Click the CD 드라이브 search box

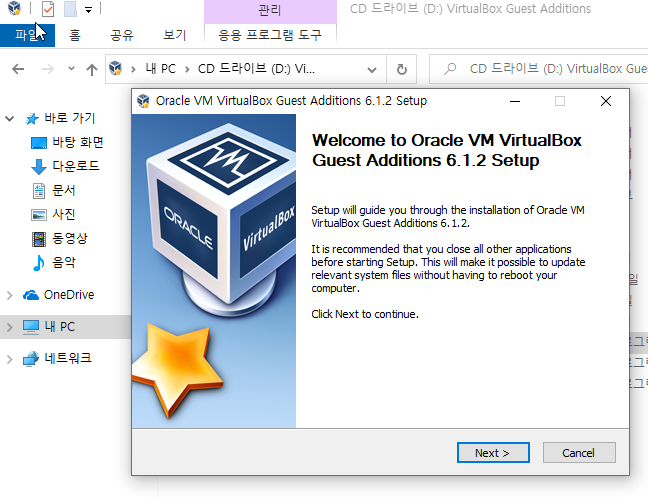pos(538,69)
